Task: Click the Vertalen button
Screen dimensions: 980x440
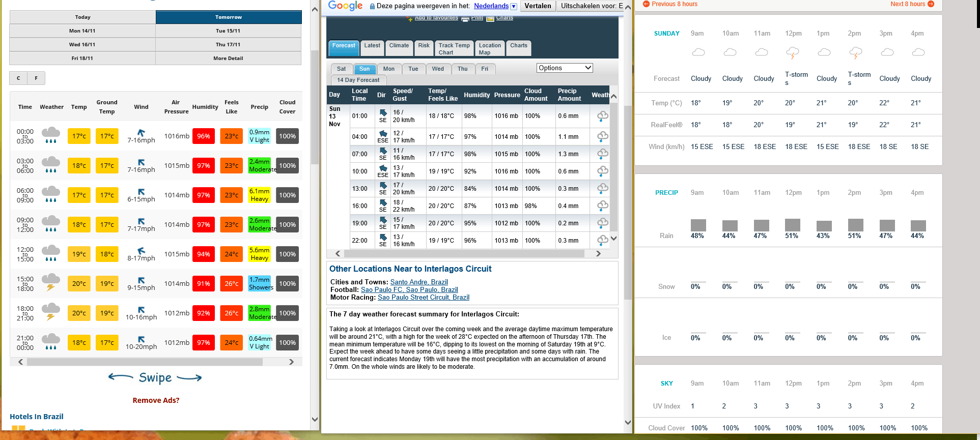Action: point(538,6)
